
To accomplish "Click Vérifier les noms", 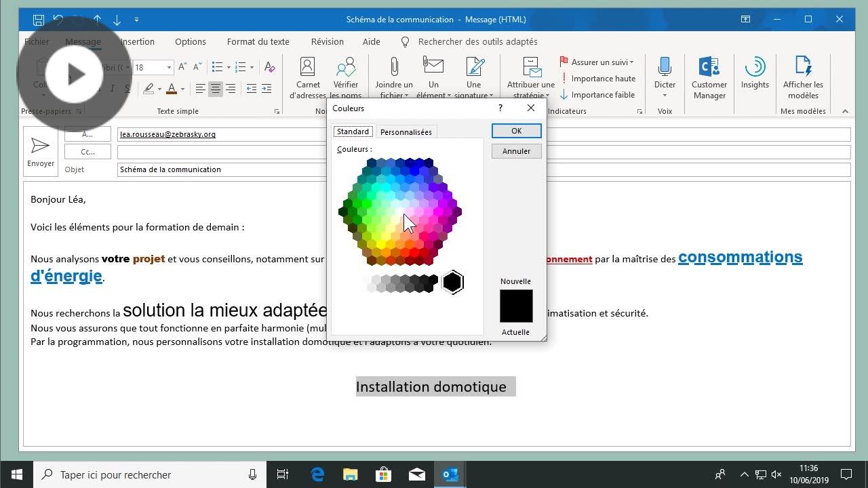I will pyautogui.click(x=347, y=76).
